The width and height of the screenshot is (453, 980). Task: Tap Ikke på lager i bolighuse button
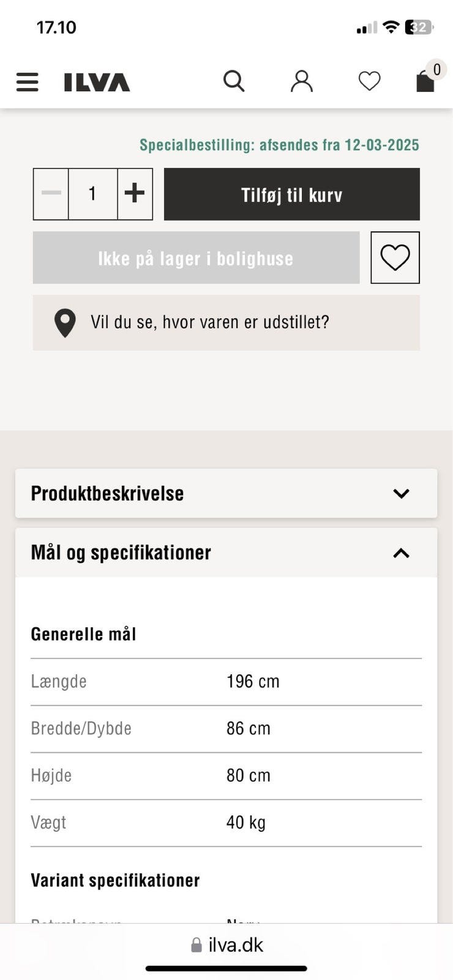(x=196, y=258)
